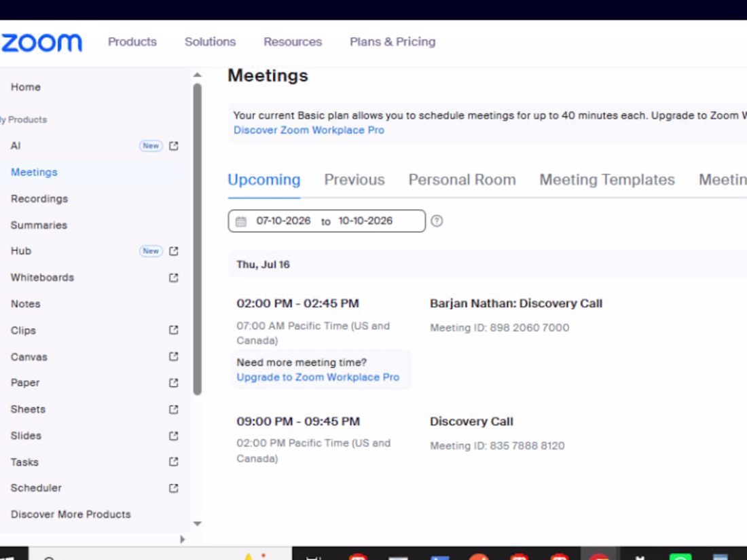Select Meetings in the sidebar
This screenshot has width=747, height=560.
coord(34,172)
